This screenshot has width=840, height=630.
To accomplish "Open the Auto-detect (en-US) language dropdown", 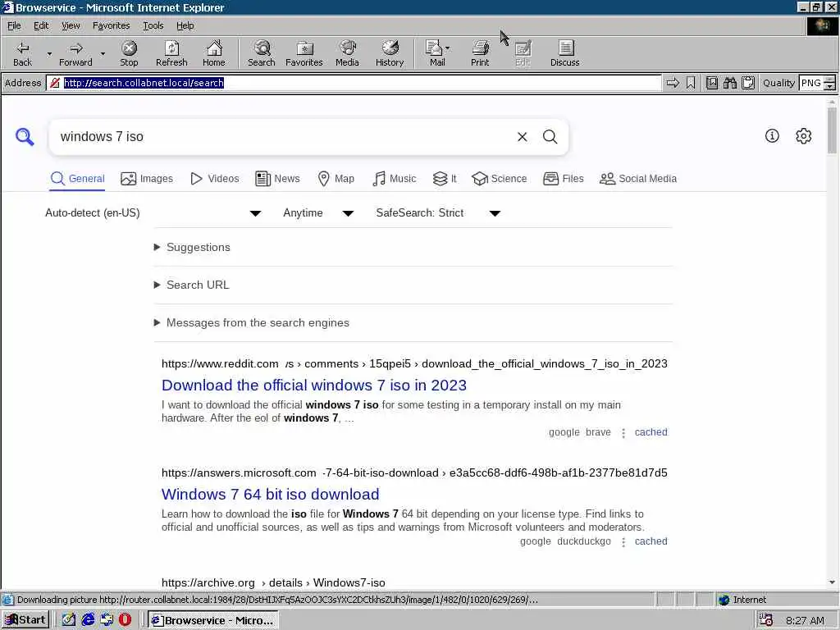I will (153, 213).
